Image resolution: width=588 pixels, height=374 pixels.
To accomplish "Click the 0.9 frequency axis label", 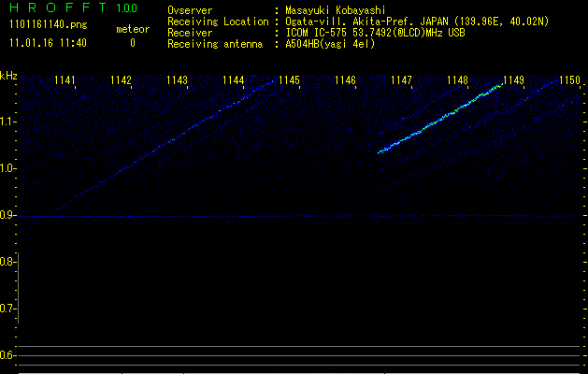I will click(7, 215).
